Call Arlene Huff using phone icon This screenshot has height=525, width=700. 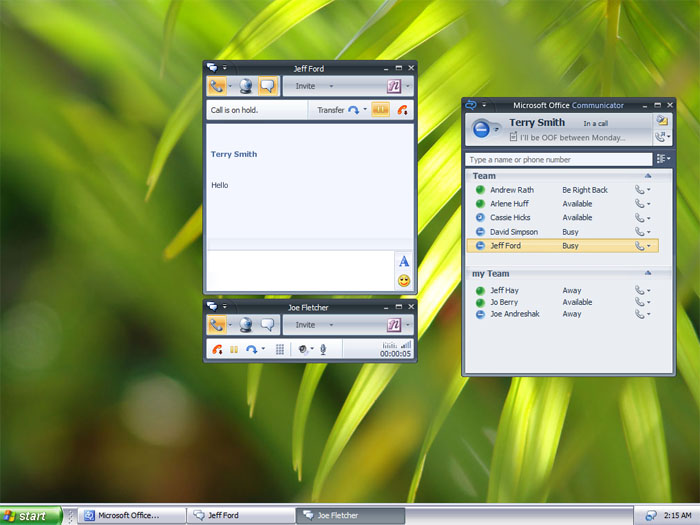tap(640, 204)
